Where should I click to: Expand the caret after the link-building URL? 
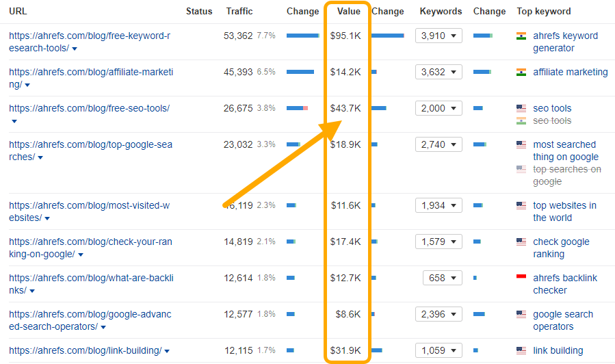[x=167, y=351]
